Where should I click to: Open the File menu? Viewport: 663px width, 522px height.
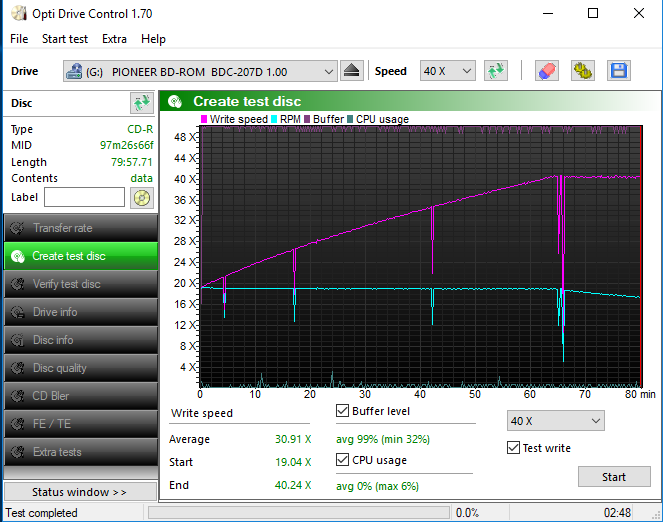(x=19, y=39)
